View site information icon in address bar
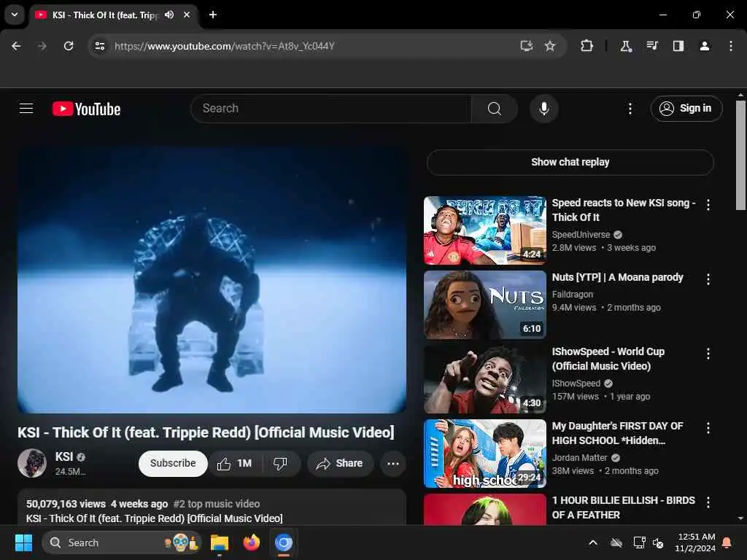 click(99, 46)
